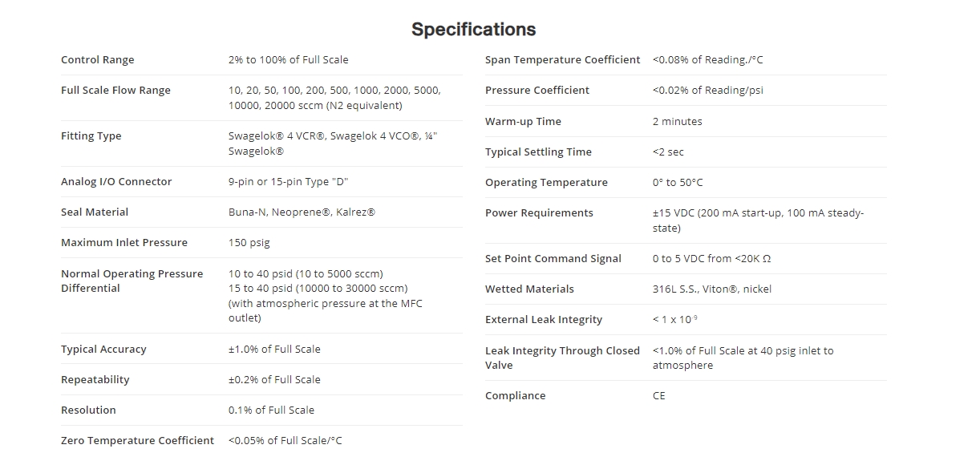This screenshot has width=980, height=465.
Task: Select the Full Scale Flow Range label
Action: coord(115,91)
